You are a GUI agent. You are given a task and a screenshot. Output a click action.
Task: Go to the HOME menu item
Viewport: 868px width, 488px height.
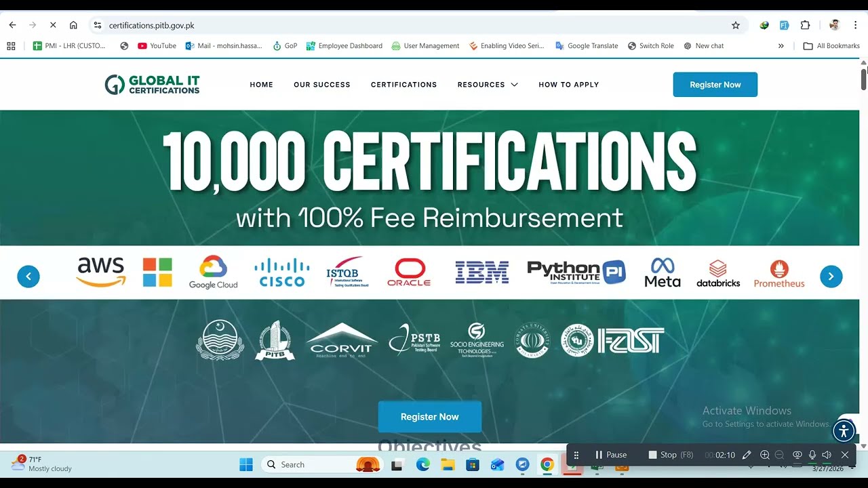(261, 85)
